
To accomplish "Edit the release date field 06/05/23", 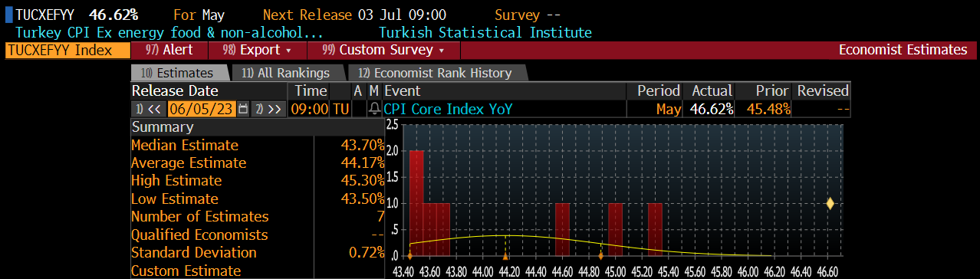I will pos(201,109).
